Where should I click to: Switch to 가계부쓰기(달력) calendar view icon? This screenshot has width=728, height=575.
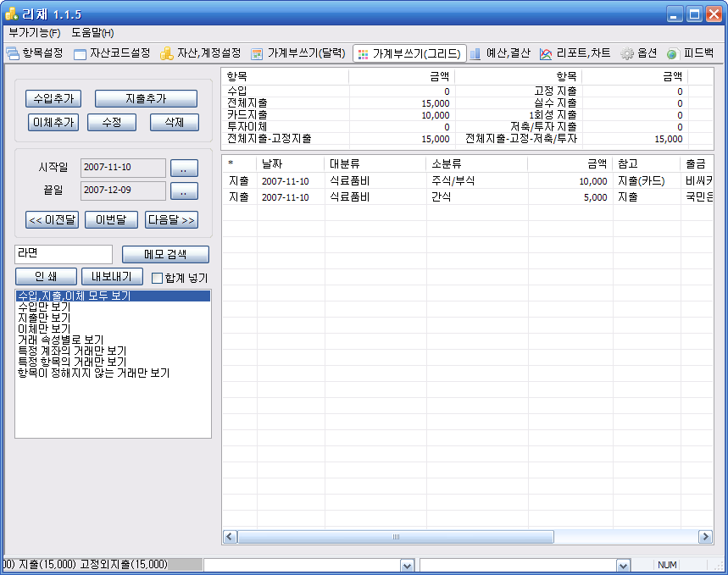[x=258, y=53]
